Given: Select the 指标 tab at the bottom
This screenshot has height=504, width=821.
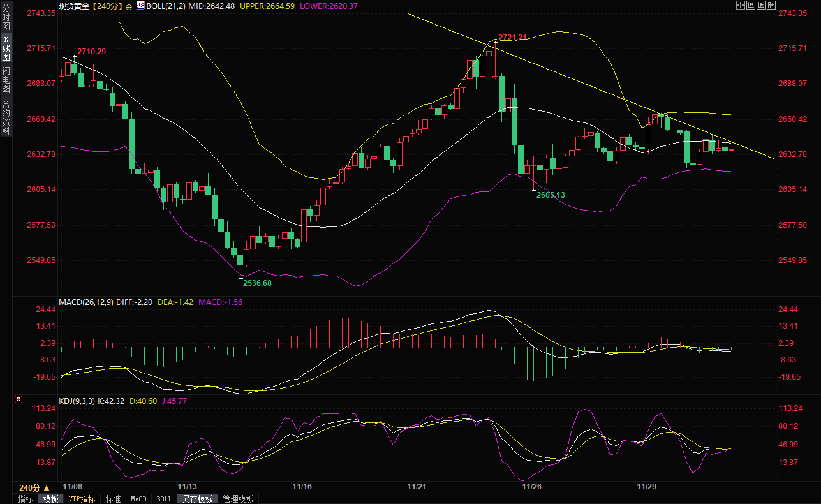Looking at the screenshot, I should tap(26, 499).
